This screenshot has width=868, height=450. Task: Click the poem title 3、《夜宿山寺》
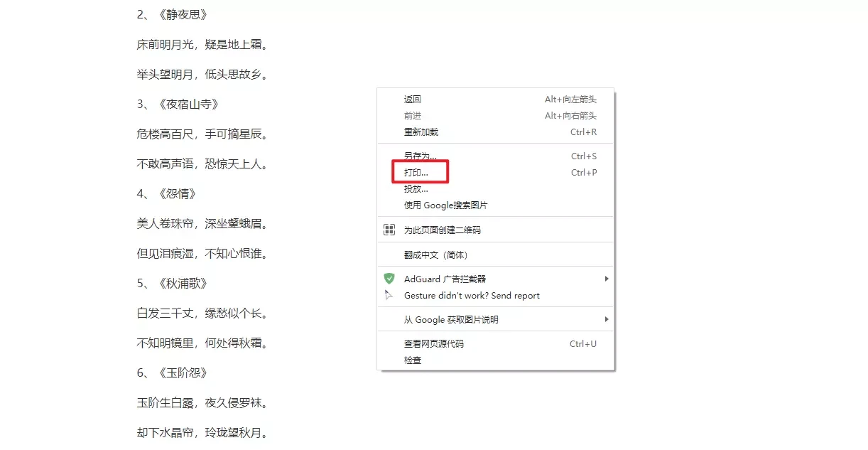click(178, 104)
